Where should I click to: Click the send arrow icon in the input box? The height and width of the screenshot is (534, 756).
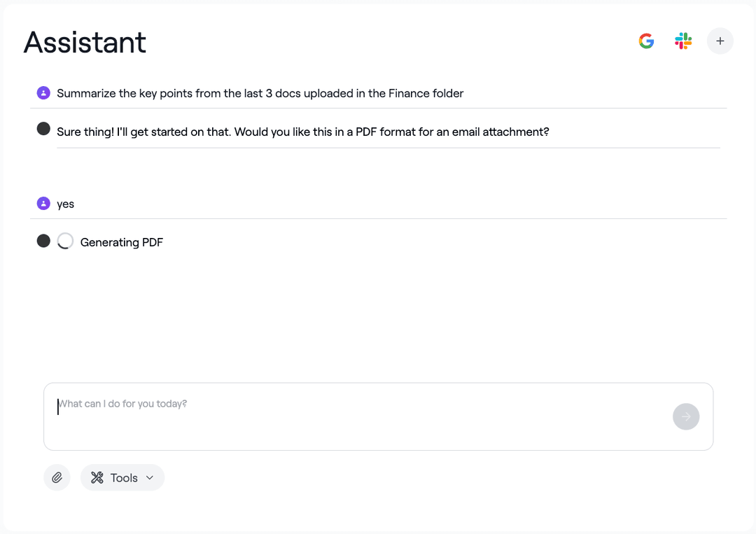[686, 416]
